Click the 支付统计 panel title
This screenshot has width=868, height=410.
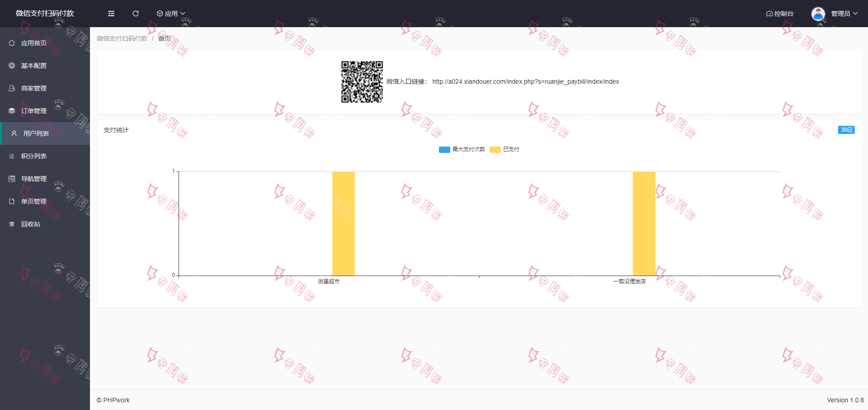[x=116, y=130]
